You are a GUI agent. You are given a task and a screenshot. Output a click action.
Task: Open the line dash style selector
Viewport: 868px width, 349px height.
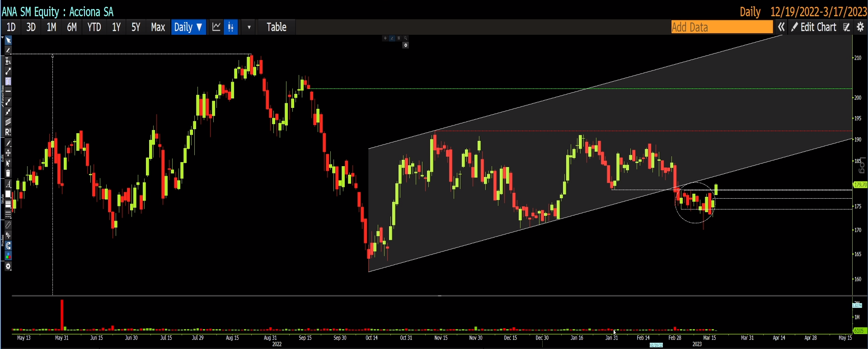[8, 214]
